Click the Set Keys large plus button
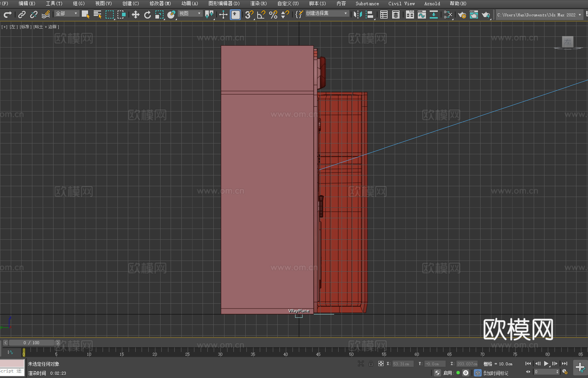 point(580,368)
